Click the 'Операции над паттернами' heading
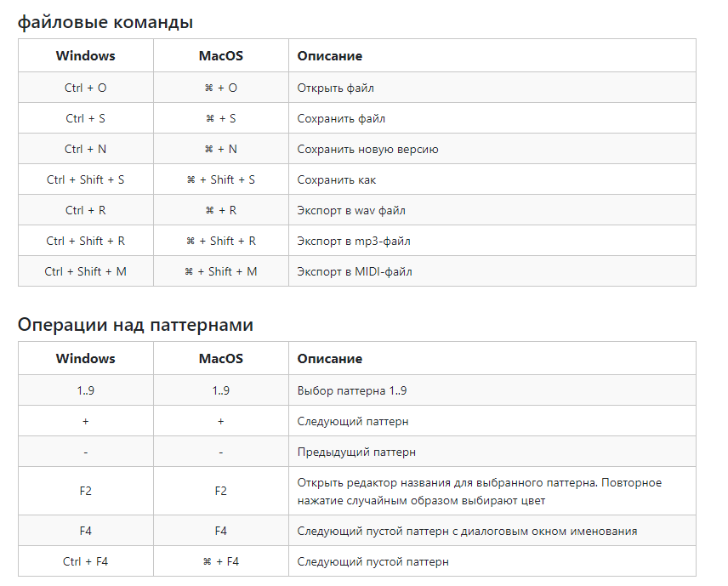Screen dimensions: 728x586 pyautogui.click(x=135, y=325)
